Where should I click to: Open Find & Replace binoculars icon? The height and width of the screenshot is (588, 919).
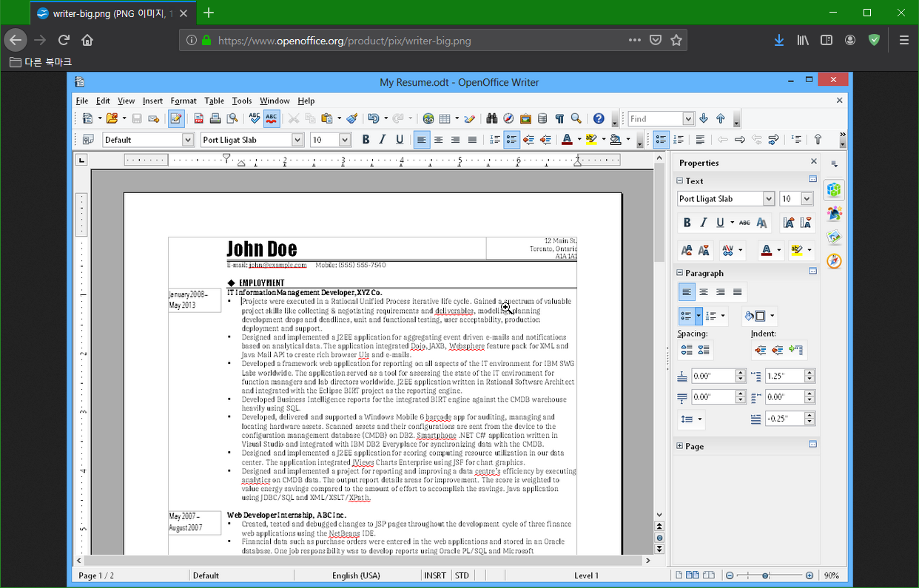pyautogui.click(x=491, y=118)
